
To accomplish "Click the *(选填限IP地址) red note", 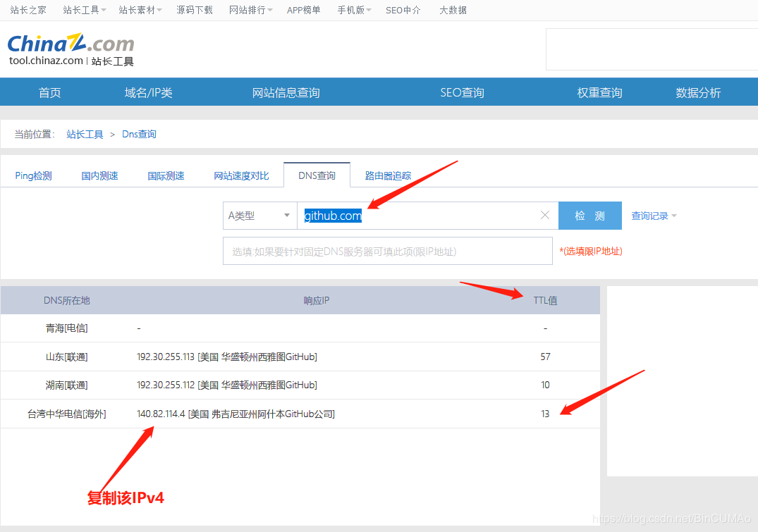I will (x=591, y=251).
